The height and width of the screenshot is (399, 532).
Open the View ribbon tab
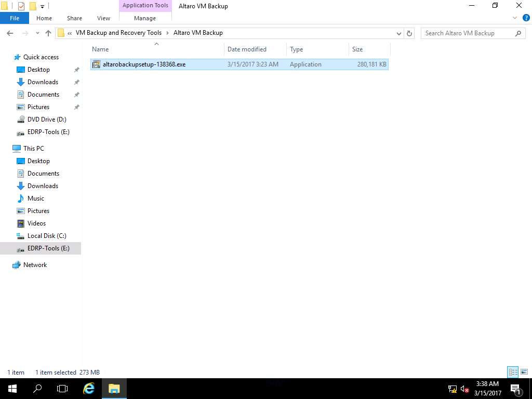[x=103, y=18]
